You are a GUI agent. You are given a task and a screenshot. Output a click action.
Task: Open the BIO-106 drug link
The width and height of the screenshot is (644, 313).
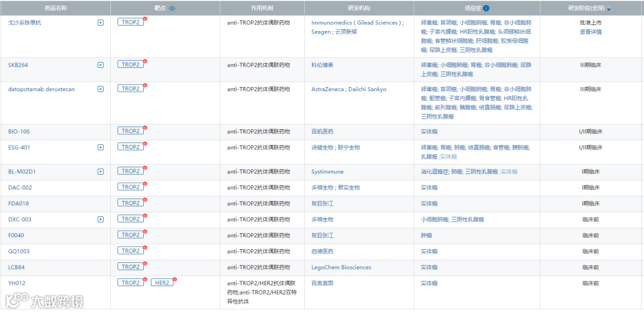click(19, 131)
